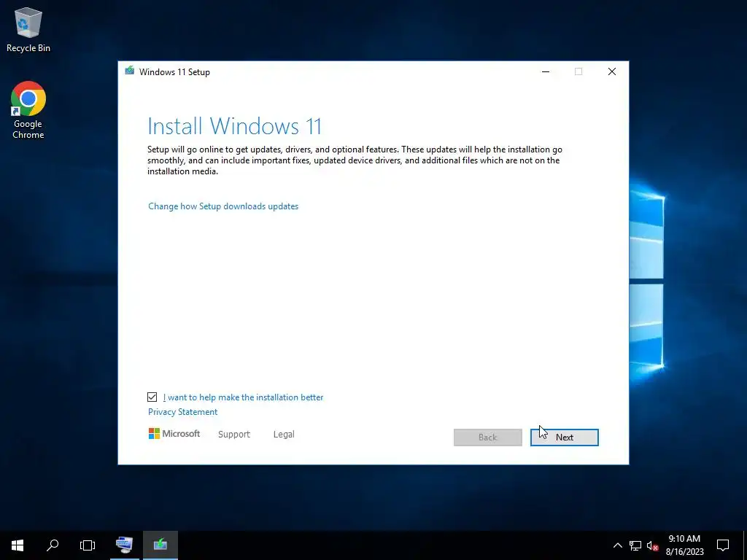Click the disabled maximize button of Setup
Viewport: 747px width, 560px height.
tap(578, 71)
